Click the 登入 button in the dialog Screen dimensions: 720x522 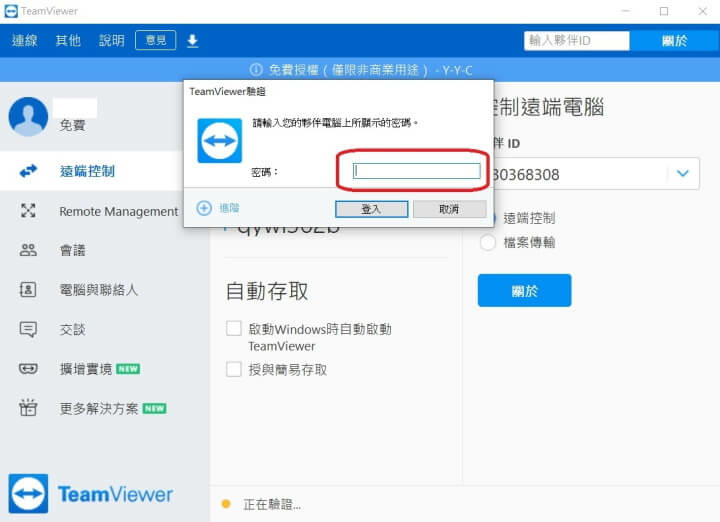[371, 209]
